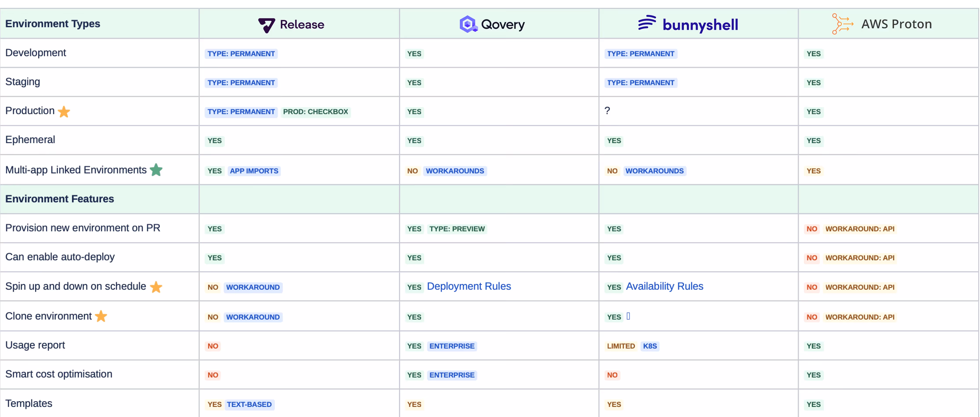Click TYPE: PERMANENT tag in Release Development cell
This screenshot has height=417, width=980.
(241, 54)
